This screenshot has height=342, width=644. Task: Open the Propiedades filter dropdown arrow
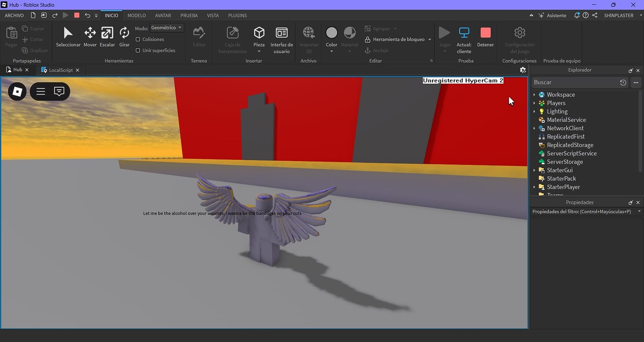(639, 212)
